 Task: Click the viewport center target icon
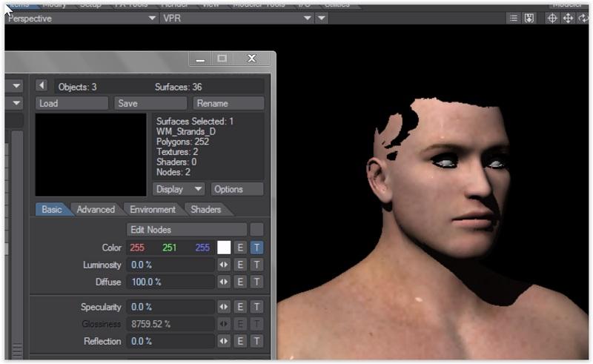pos(552,18)
